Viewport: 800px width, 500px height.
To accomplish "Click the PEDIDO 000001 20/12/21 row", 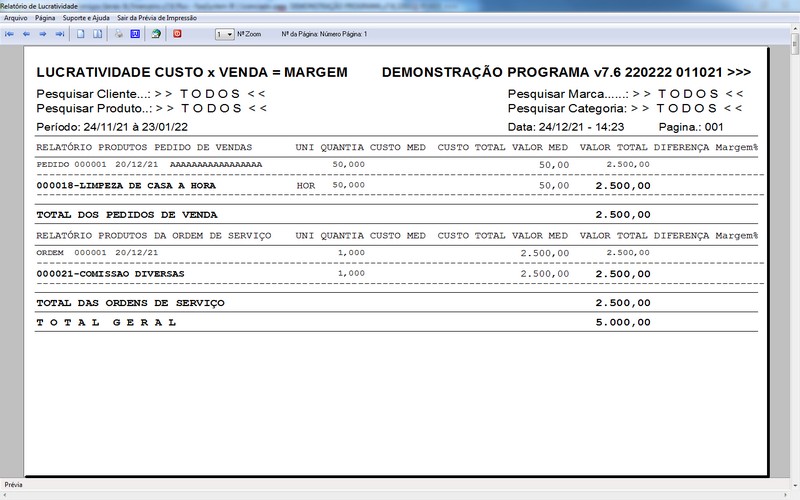I will point(343,165).
